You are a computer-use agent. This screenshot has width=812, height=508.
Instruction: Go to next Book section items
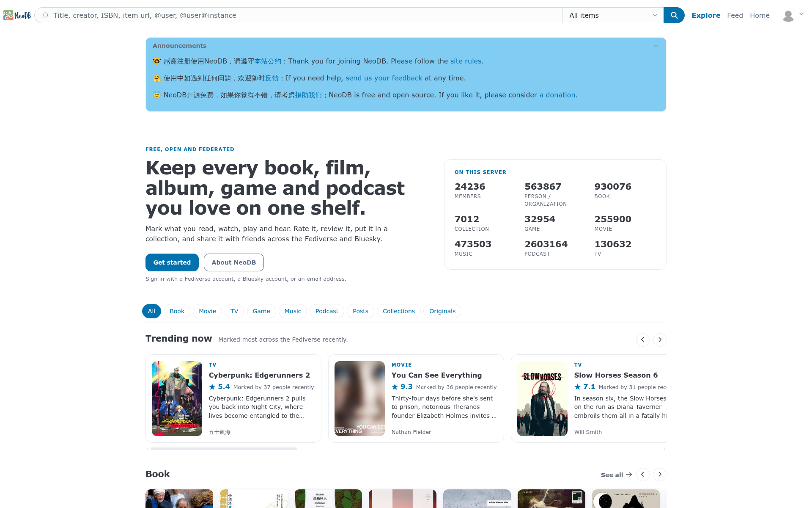pos(660,474)
